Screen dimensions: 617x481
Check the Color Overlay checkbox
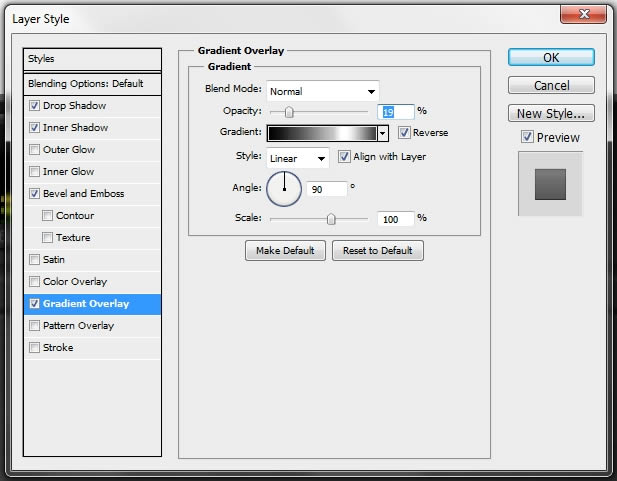coord(34,282)
